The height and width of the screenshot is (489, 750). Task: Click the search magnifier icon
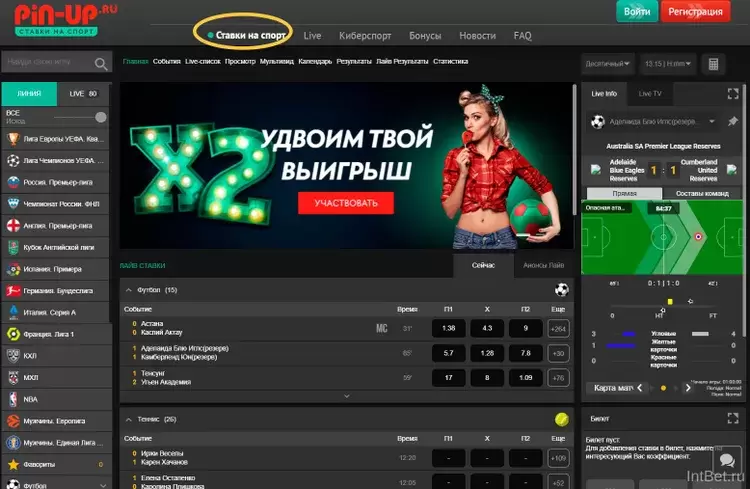100,64
